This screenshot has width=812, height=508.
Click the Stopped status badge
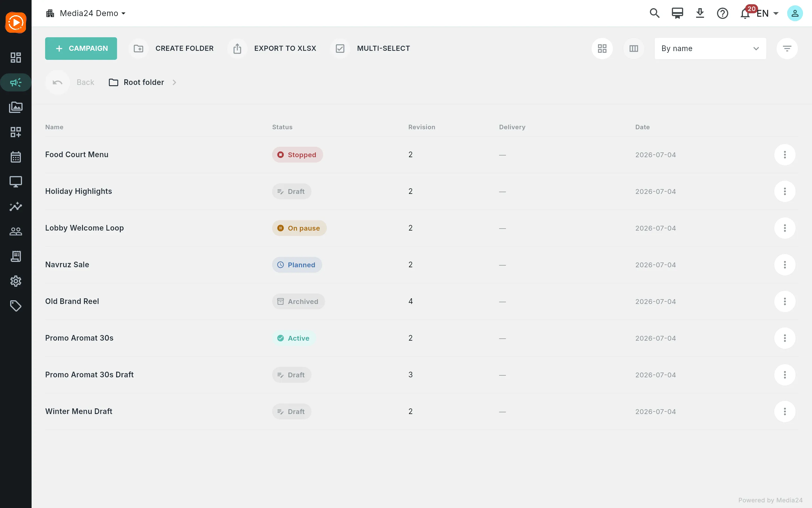(x=297, y=155)
